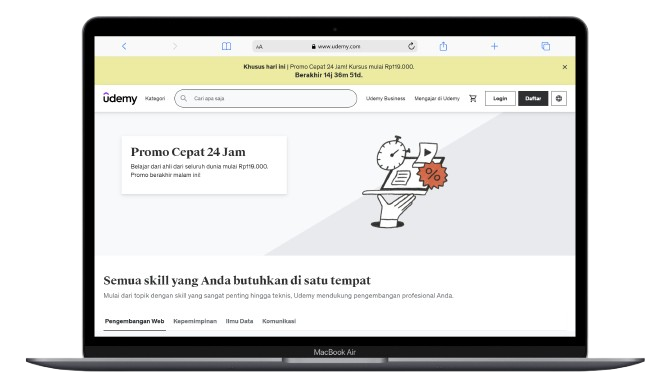Switch to the Ilmu Data tab
The height and width of the screenshot is (375, 666).
[239, 321]
